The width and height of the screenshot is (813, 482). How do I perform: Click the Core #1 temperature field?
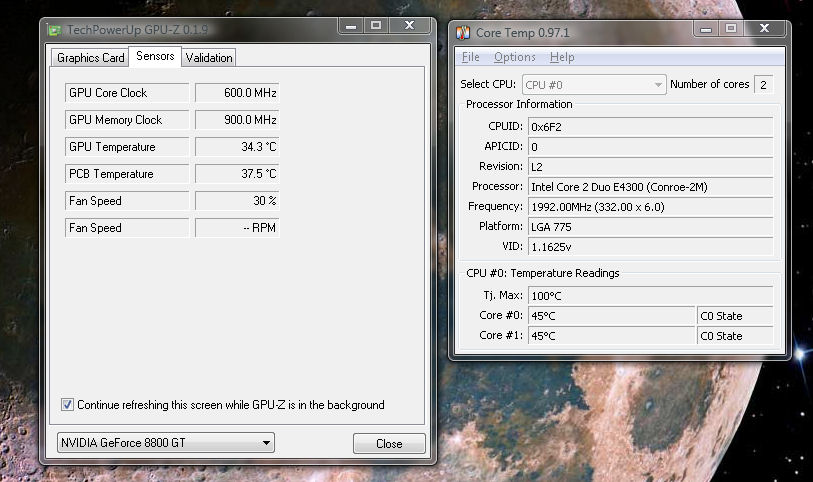612,336
